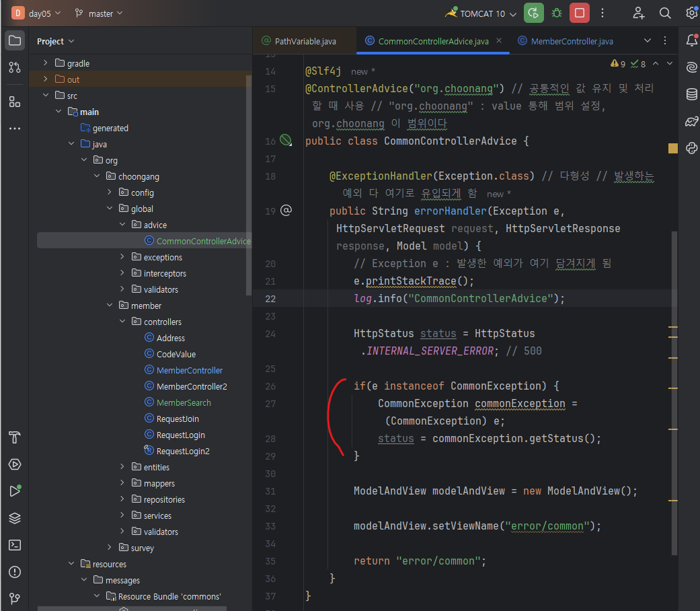Open the Git tool window
Viewport: 700px width, 611px height.
click(x=15, y=598)
